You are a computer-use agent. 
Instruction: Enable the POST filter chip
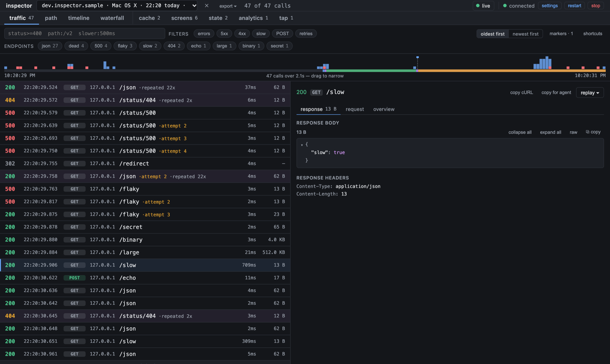point(282,34)
